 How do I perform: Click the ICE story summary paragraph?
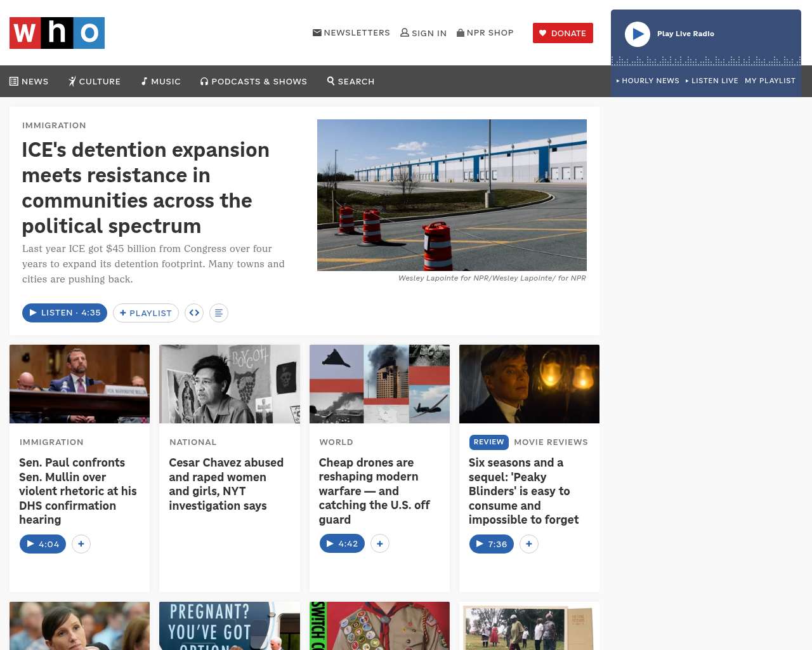point(154,264)
